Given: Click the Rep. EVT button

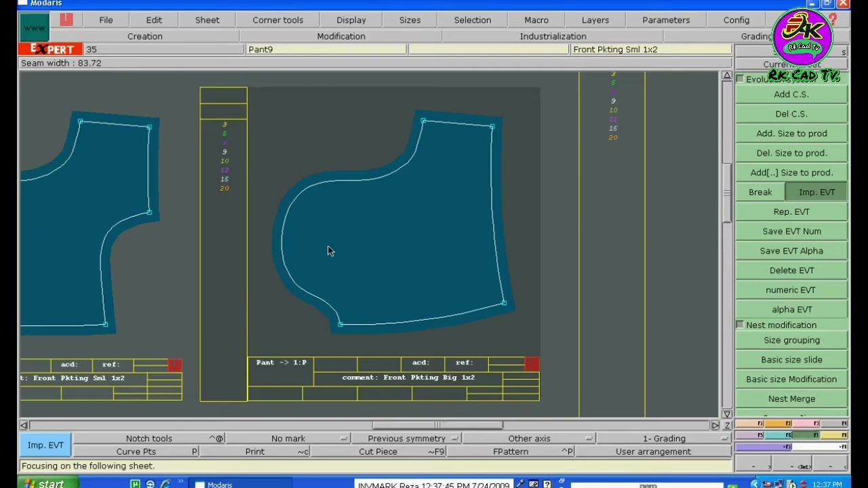Looking at the screenshot, I should pos(791,211).
